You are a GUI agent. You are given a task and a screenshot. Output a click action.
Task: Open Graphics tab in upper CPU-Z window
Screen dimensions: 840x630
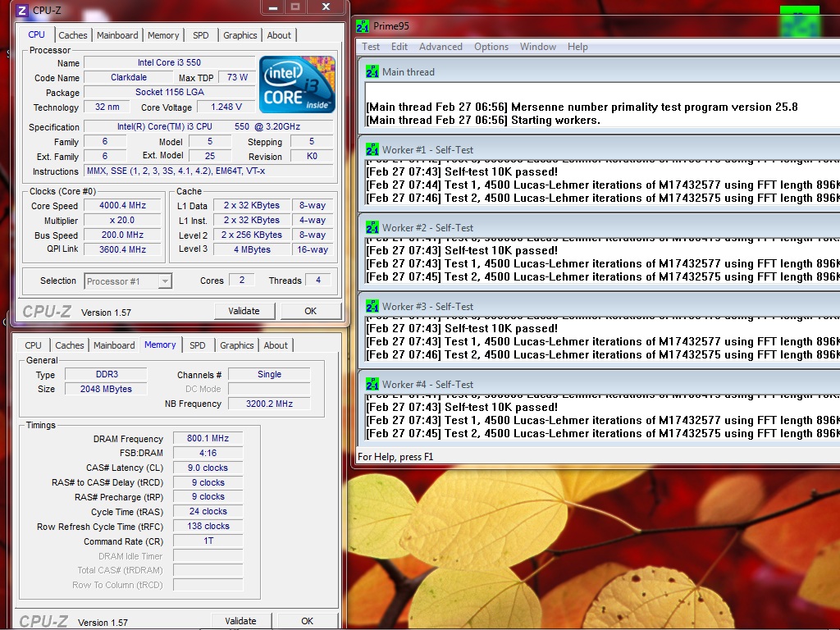(x=240, y=35)
